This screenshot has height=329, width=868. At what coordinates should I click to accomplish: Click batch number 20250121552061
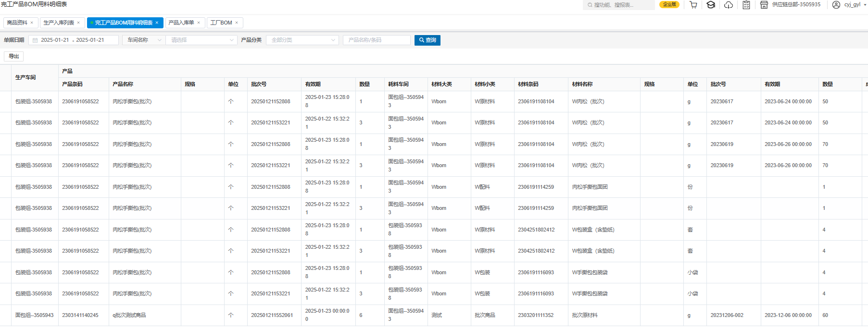(x=272, y=315)
